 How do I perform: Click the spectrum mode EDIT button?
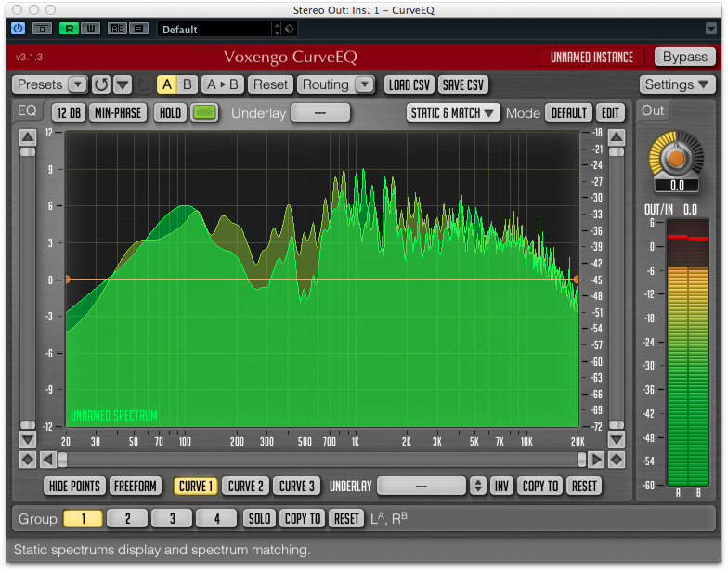pyautogui.click(x=610, y=113)
